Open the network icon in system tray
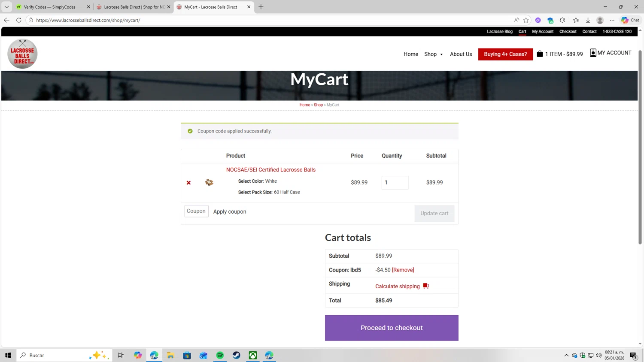 click(x=591, y=355)
